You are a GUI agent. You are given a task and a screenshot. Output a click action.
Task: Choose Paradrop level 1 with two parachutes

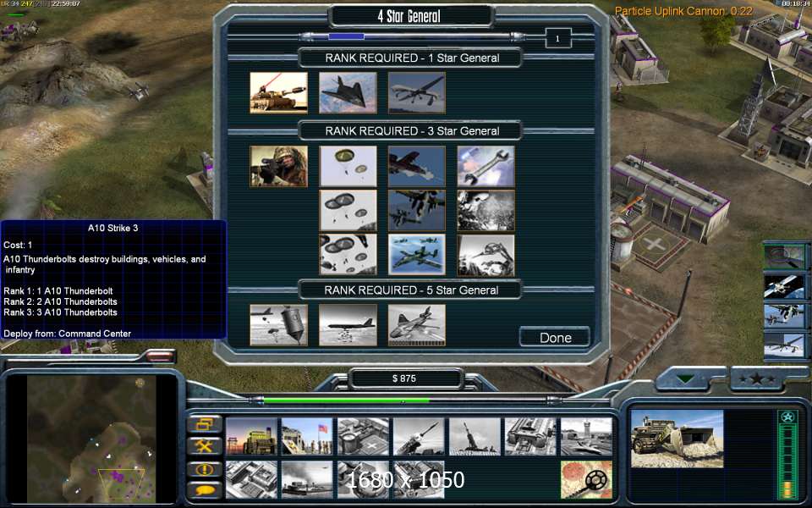(x=348, y=166)
